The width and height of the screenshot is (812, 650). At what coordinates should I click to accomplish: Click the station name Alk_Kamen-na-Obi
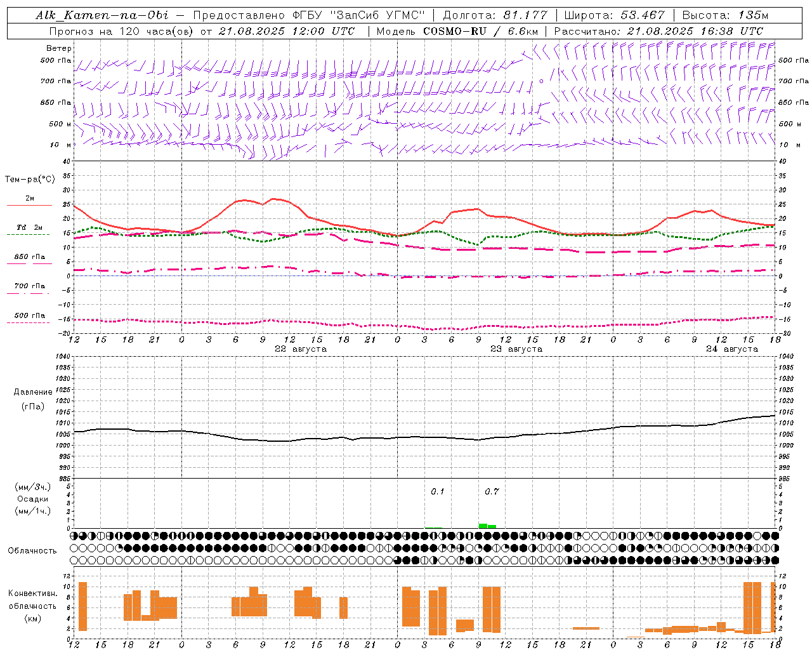click(102, 15)
